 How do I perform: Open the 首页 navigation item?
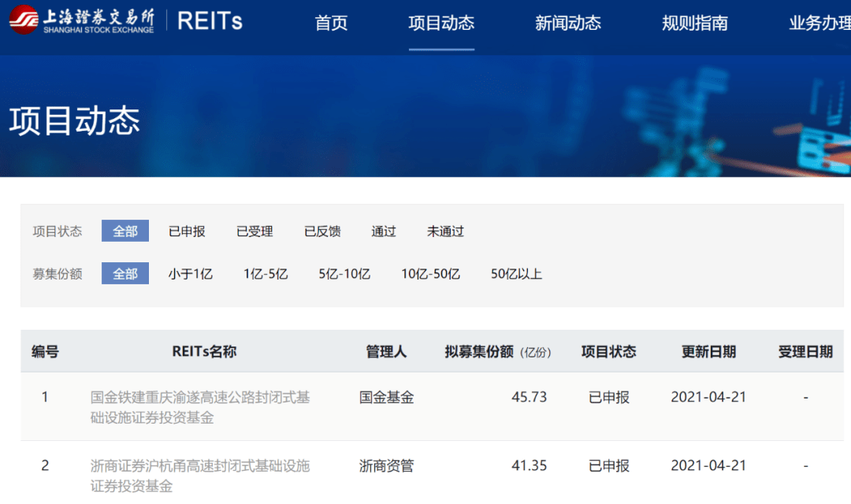[x=331, y=23]
